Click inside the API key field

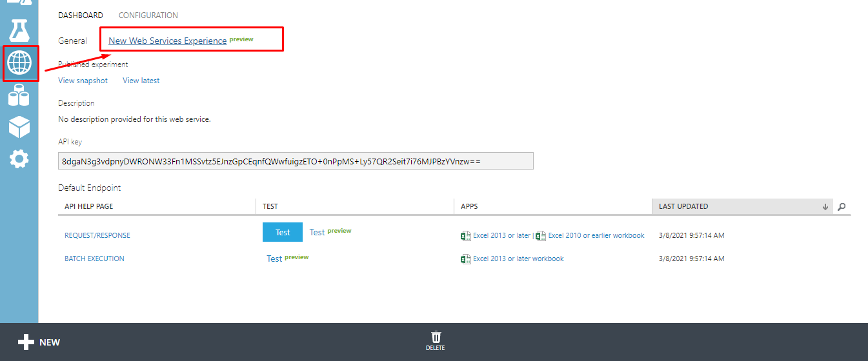click(x=296, y=161)
